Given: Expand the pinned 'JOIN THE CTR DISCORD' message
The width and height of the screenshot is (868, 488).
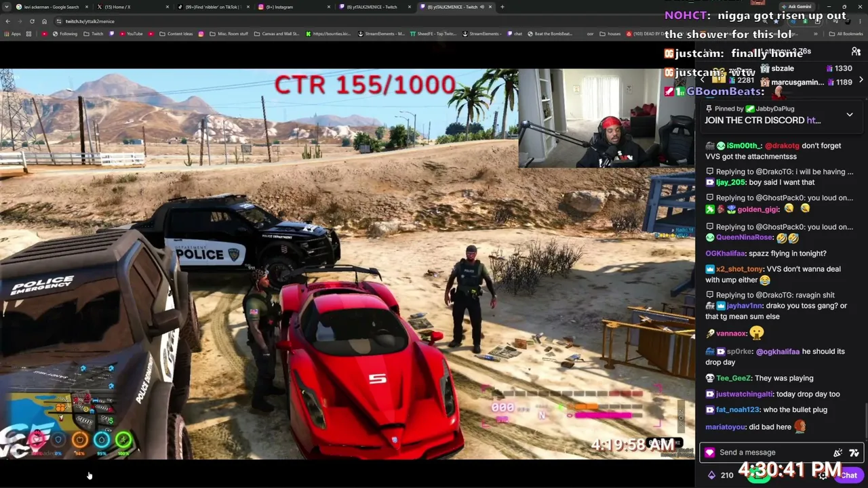Looking at the screenshot, I should [850, 115].
